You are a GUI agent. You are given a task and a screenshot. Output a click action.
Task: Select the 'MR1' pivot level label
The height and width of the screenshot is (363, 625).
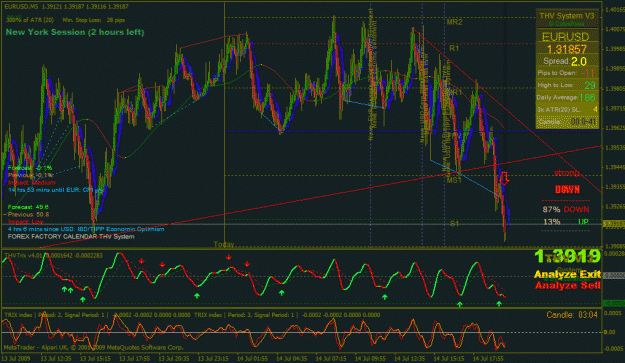[454, 92]
